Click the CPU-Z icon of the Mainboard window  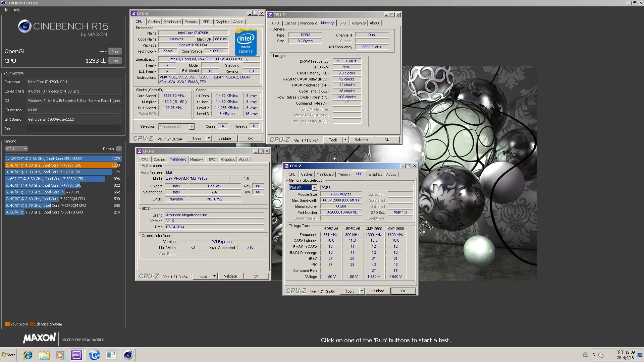[140, 151]
